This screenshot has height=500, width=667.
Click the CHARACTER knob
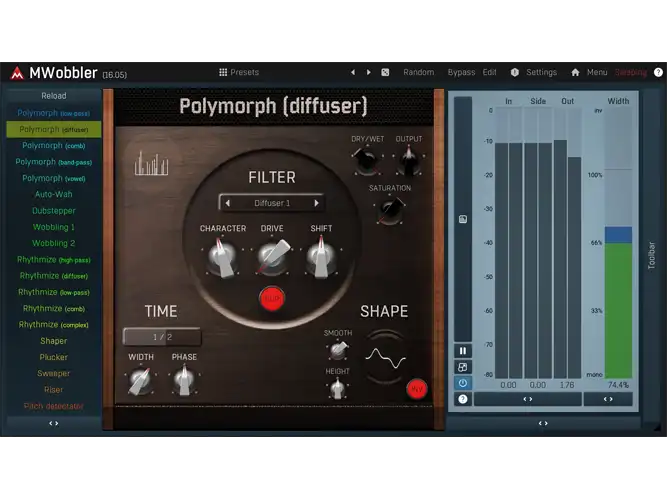tap(222, 257)
